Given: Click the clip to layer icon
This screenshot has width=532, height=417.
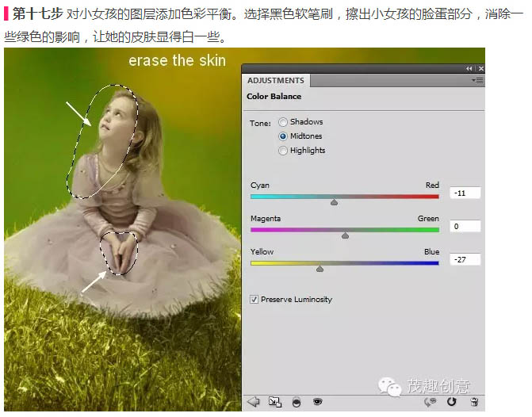Looking at the screenshot, I should (x=297, y=402).
